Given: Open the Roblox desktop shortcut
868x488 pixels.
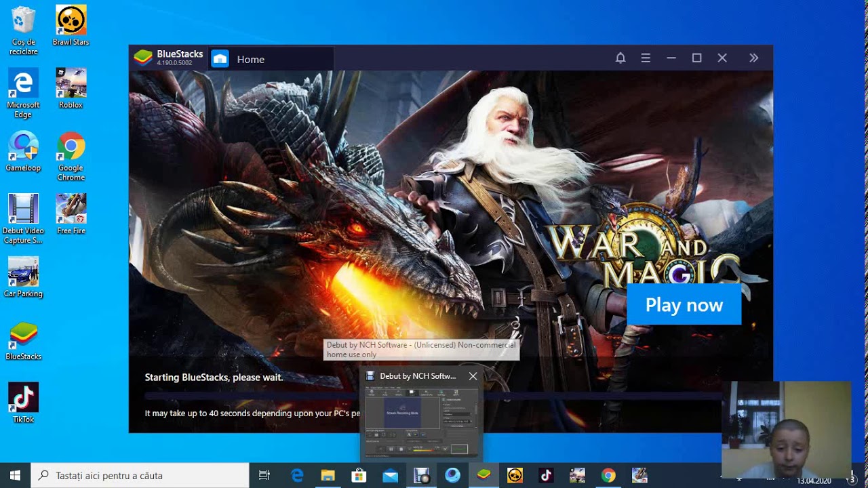Looking at the screenshot, I should tap(71, 88).
